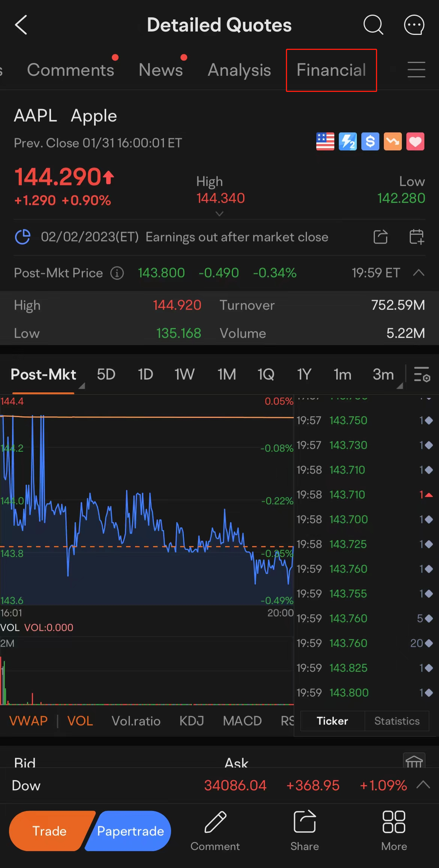The image size is (439, 868).
Task: Tap the US flag market badge
Action: (x=325, y=141)
